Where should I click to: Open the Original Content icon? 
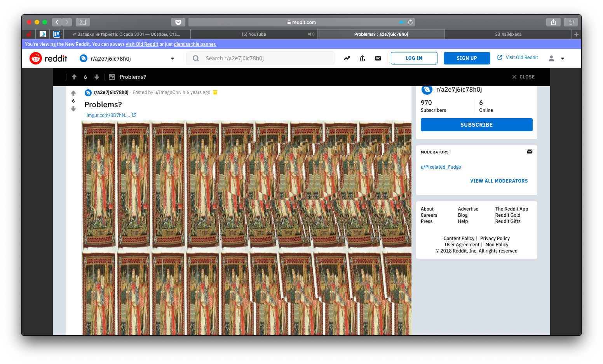pos(378,58)
